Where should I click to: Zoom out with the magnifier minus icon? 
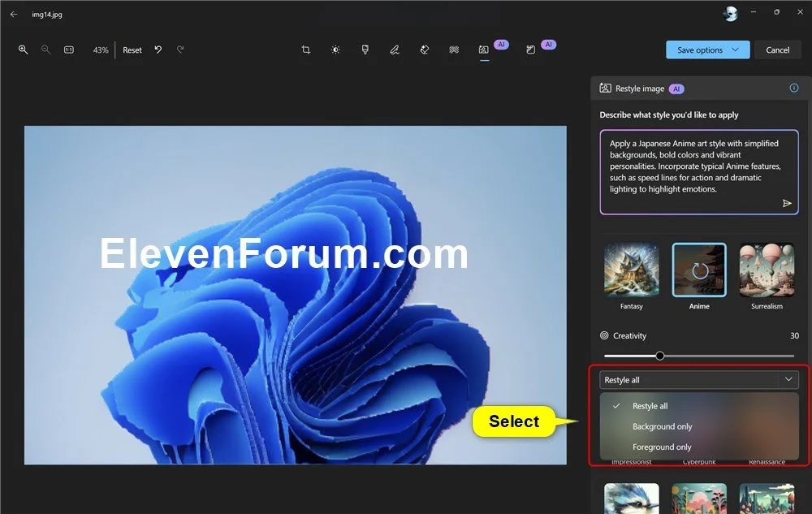coord(45,50)
